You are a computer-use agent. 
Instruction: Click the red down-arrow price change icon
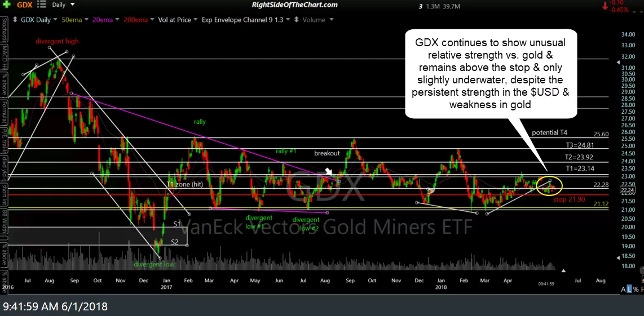point(605,6)
